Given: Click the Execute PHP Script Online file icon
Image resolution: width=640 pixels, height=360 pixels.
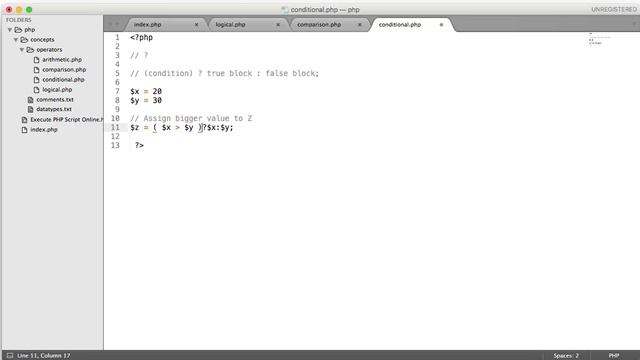Looking at the screenshot, I should tap(24, 120).
